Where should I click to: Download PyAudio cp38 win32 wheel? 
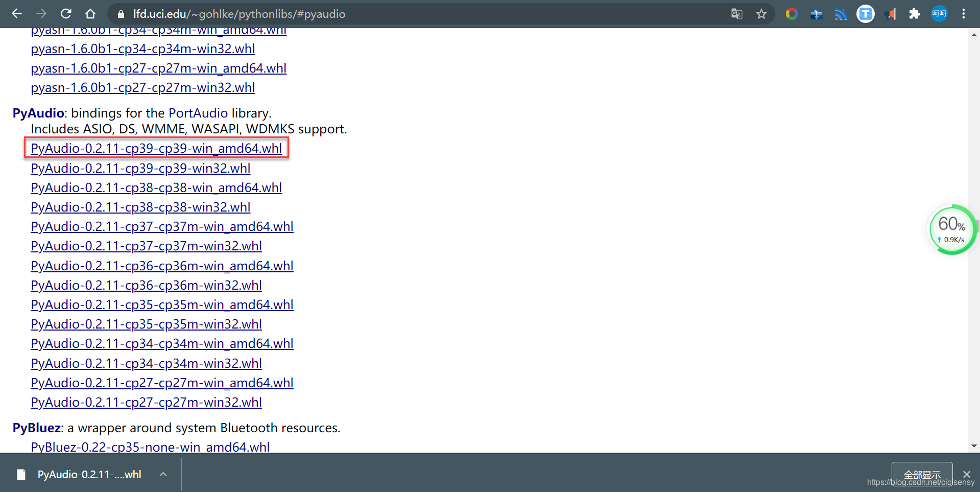[x=140, y=207]
